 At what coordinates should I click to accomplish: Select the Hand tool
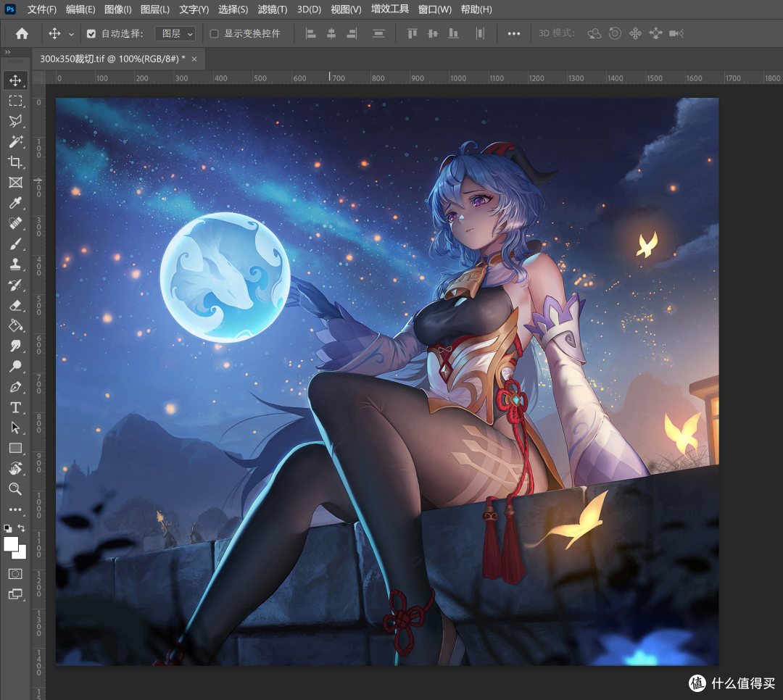pos(15,468)
